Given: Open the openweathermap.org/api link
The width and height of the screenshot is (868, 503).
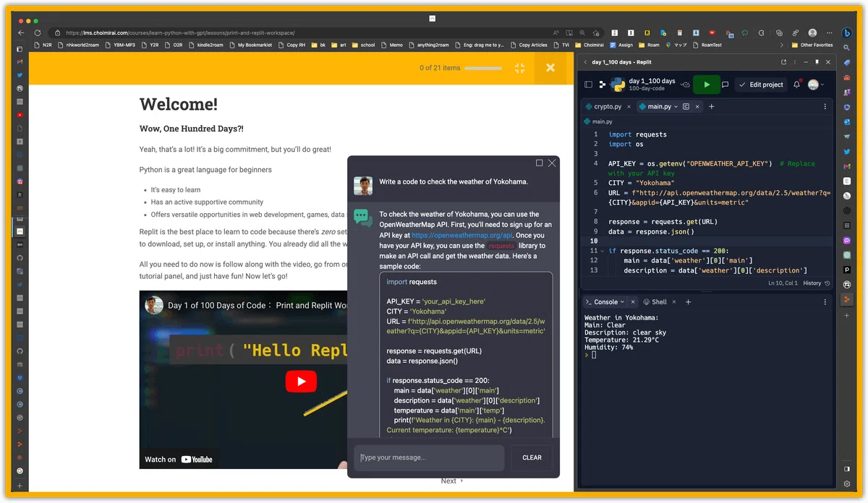Looking at the screenshot, I should pyautogui.click(x=461, y=235).
